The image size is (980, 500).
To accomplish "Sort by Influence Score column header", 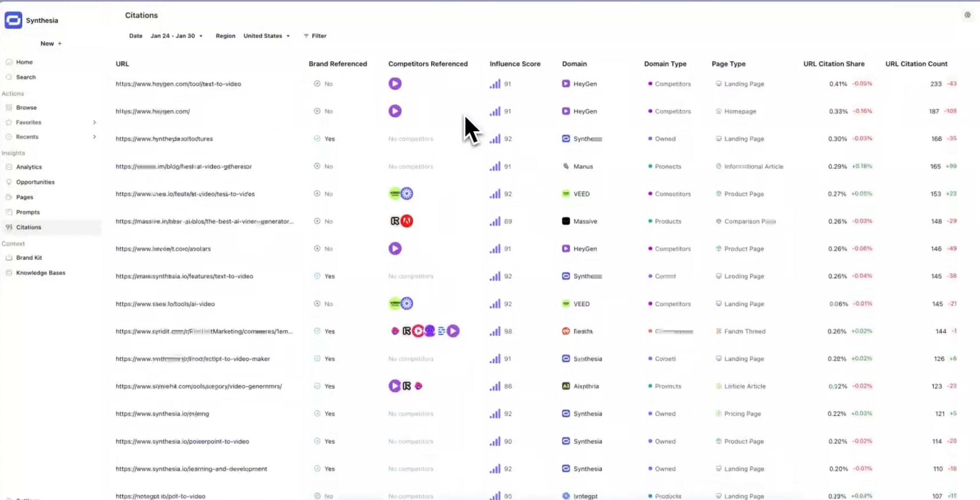I will (x=515, y=64).
